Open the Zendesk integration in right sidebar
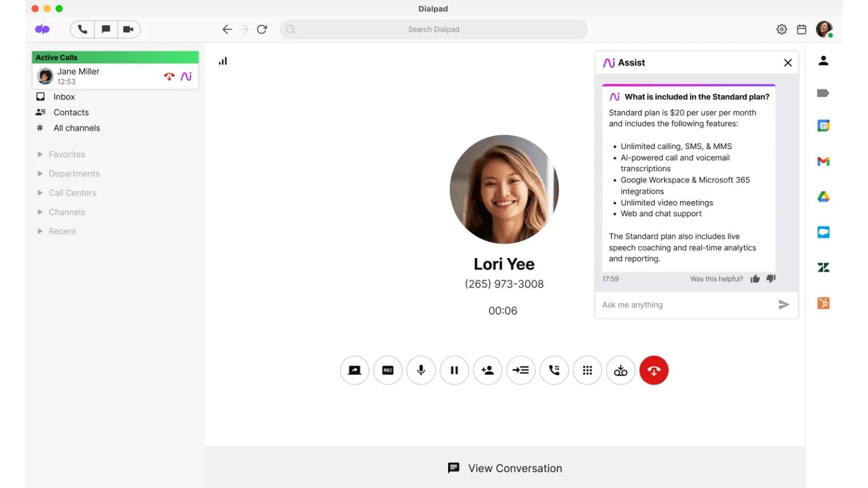The height and width of the screenshot is (488, 868). [823, 268]
